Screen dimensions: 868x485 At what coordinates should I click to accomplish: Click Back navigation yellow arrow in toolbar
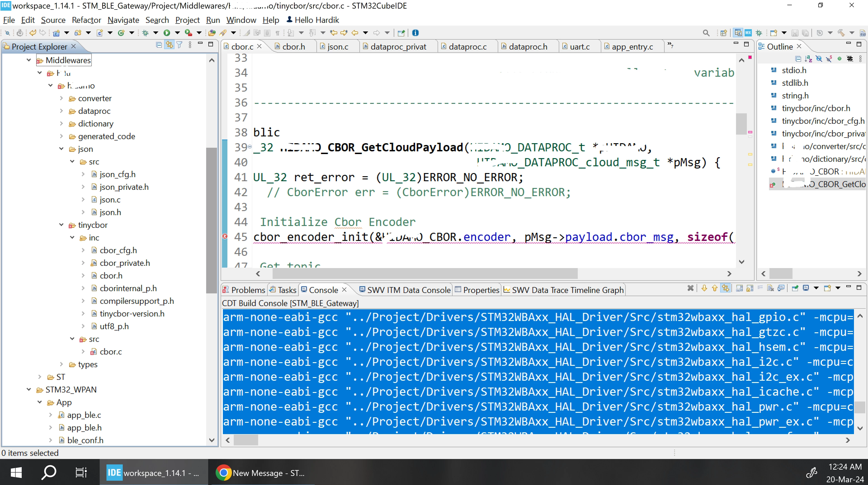tap(355, 33)
